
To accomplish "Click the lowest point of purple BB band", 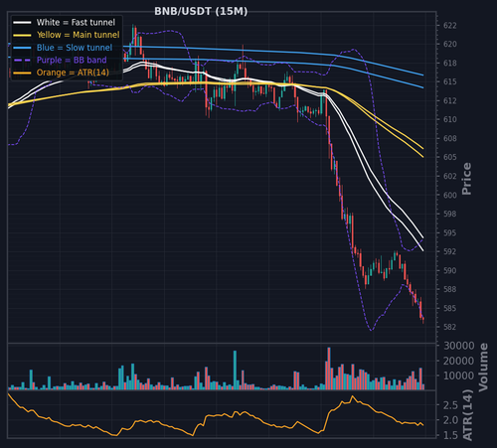I will [371, 330].
